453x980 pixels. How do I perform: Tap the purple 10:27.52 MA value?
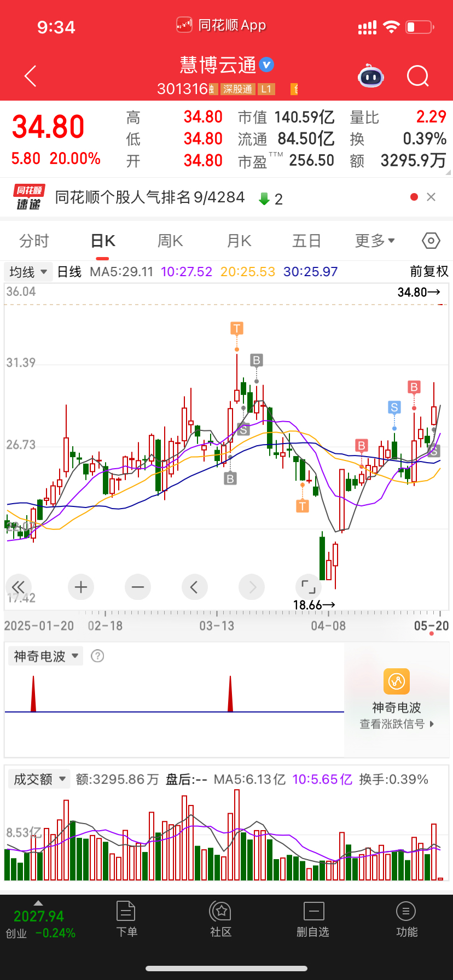click(187, 272)
